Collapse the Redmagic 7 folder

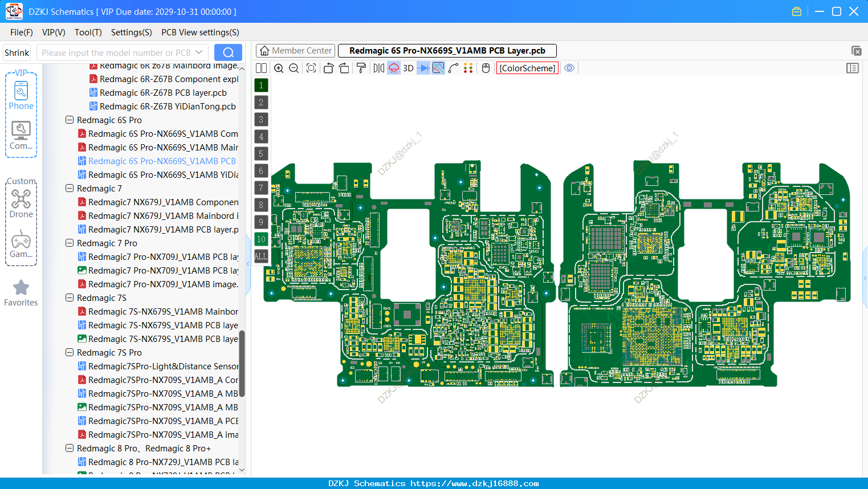[x=70, y=189]
